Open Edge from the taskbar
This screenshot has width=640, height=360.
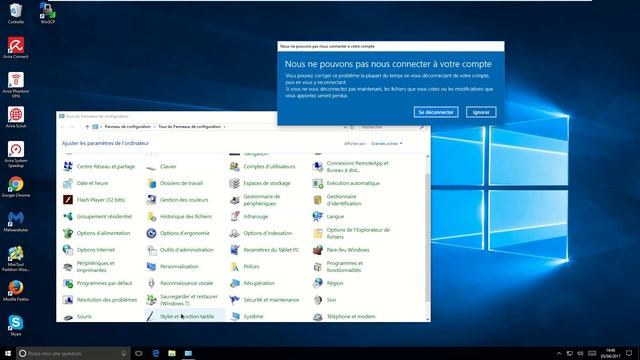pyautogui.click(x=156, y=353)
